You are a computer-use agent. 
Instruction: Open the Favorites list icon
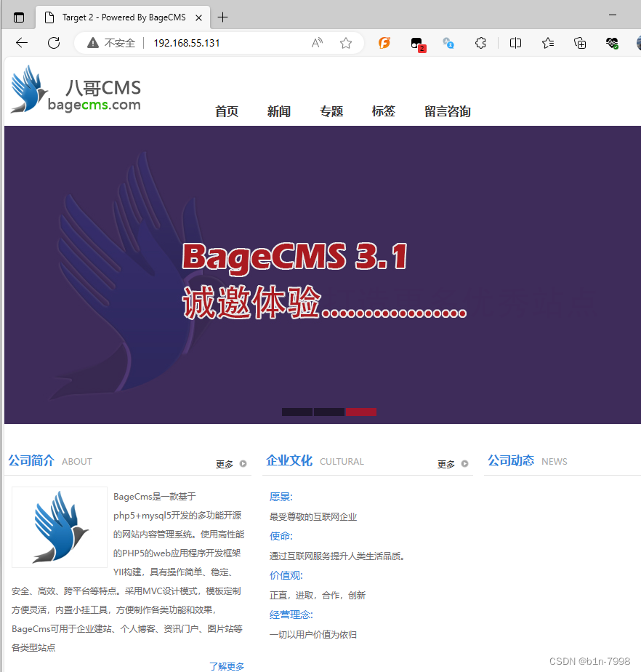[x=548, y=43]
